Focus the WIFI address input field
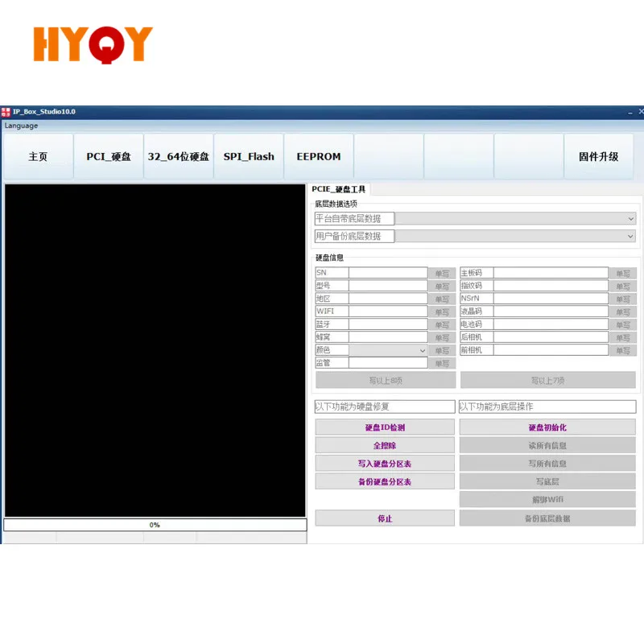 coord(388,312)
